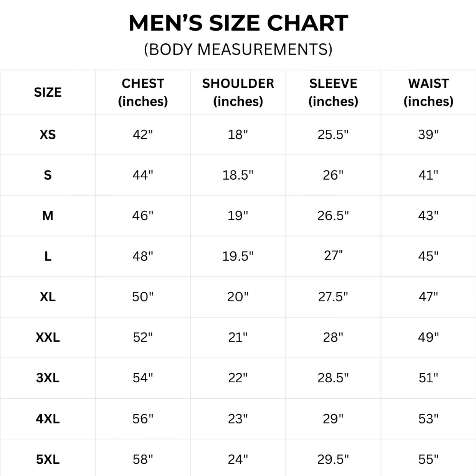The width and height of the screenshot is (476, 476).
Task: Click the 27.5" sleeve value for XL
Action: pyautogui.click(x=333, y=297)
